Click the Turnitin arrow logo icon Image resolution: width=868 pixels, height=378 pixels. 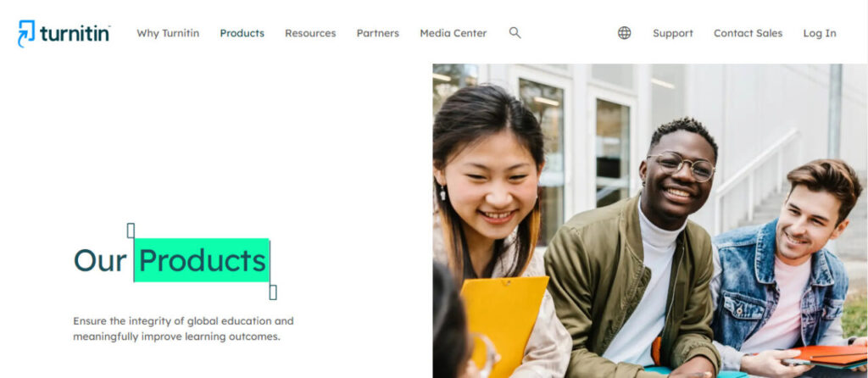click(26, 33)
